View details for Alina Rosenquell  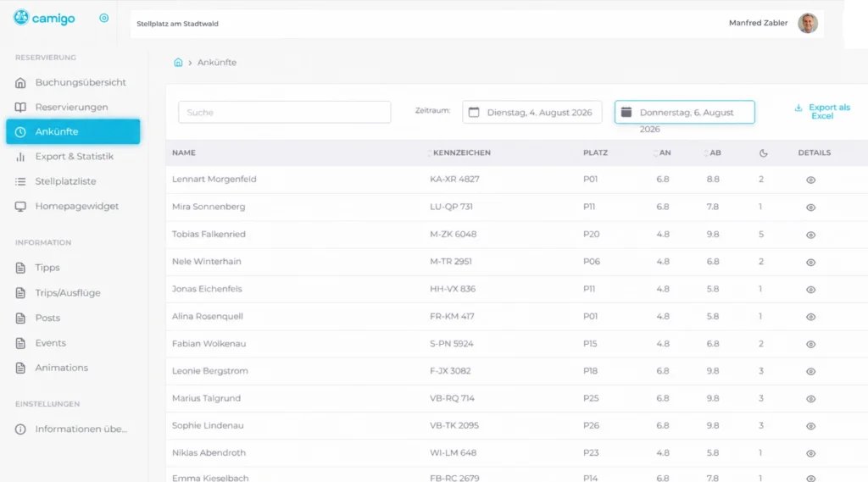tap(810, 317)
